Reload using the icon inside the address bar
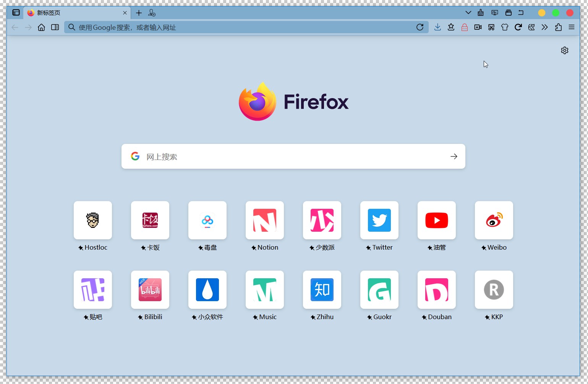The width and height of the screenshot is (588, 384). click(420, 27)
